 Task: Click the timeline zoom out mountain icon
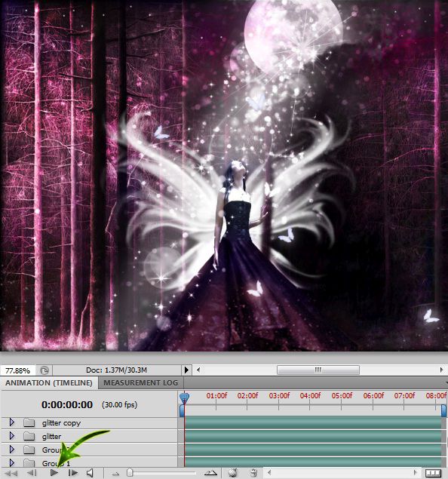click(115, 474)
